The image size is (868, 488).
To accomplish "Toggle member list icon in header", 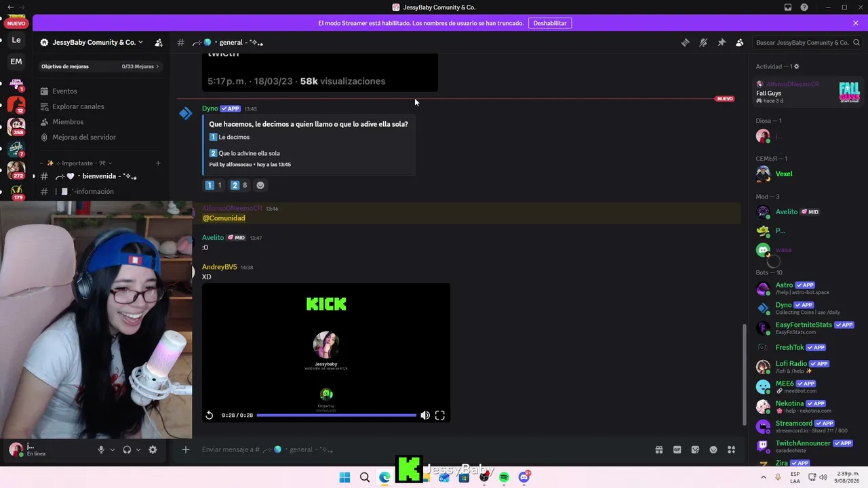I will pyautogui.click(x=740, y=42).
